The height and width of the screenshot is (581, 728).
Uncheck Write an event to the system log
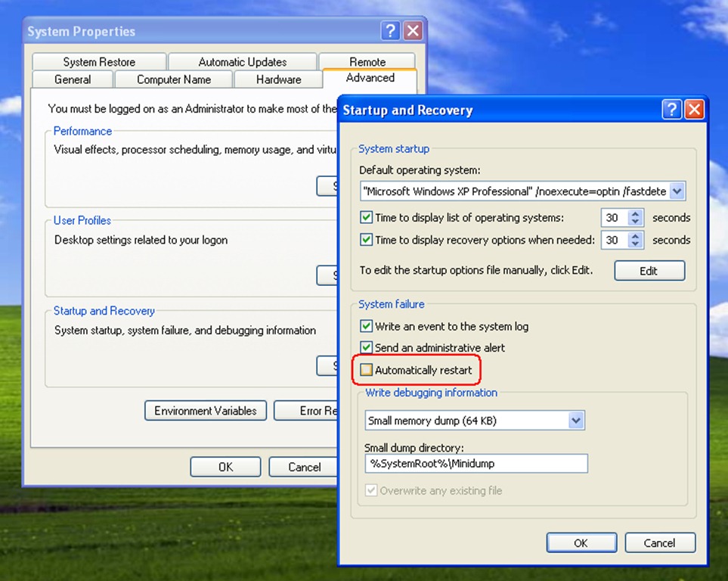coord(367,326)
